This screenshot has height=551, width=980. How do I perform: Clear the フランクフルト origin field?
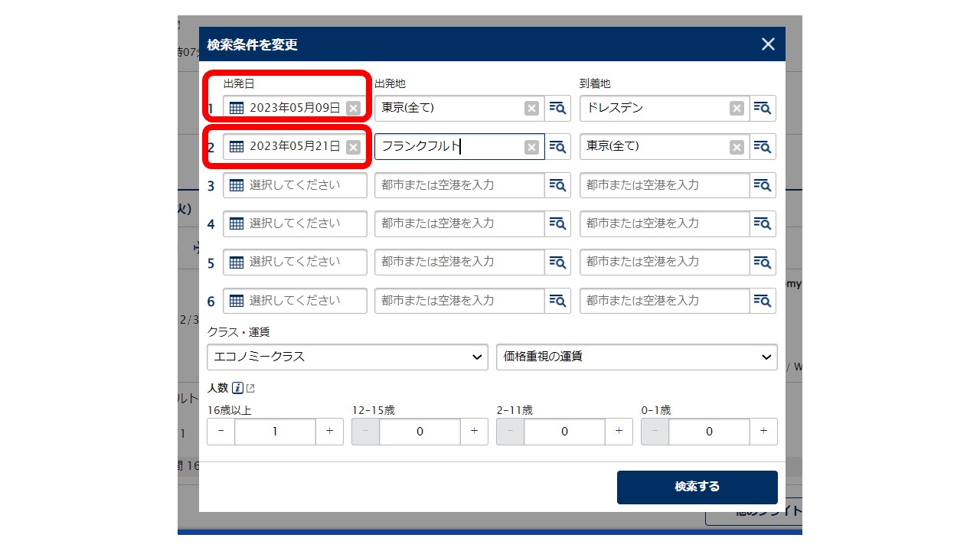pos(531,147)
